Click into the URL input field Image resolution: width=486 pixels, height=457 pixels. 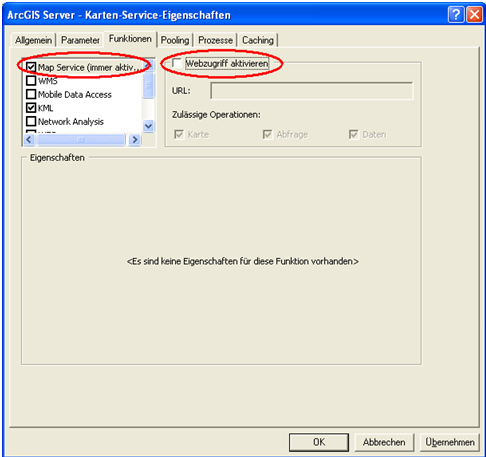pos(312,91)
